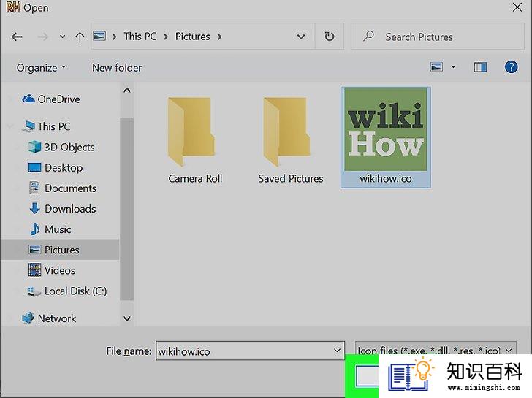Open Videos in sidebar
This screenshot has width=532, height=398.
tap(52, 270)
